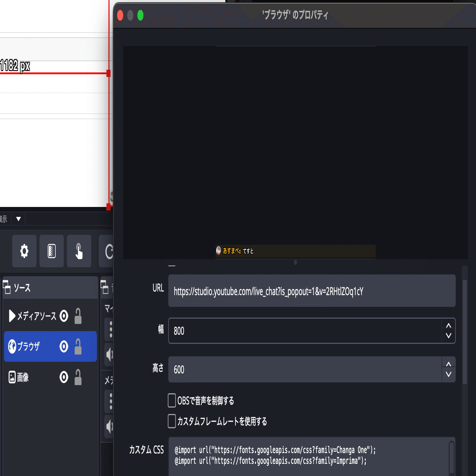Increase the 幅 value with up arrow
Viewport: 476px width, 476px height.
pyautogui.click(x=449, y=325)
